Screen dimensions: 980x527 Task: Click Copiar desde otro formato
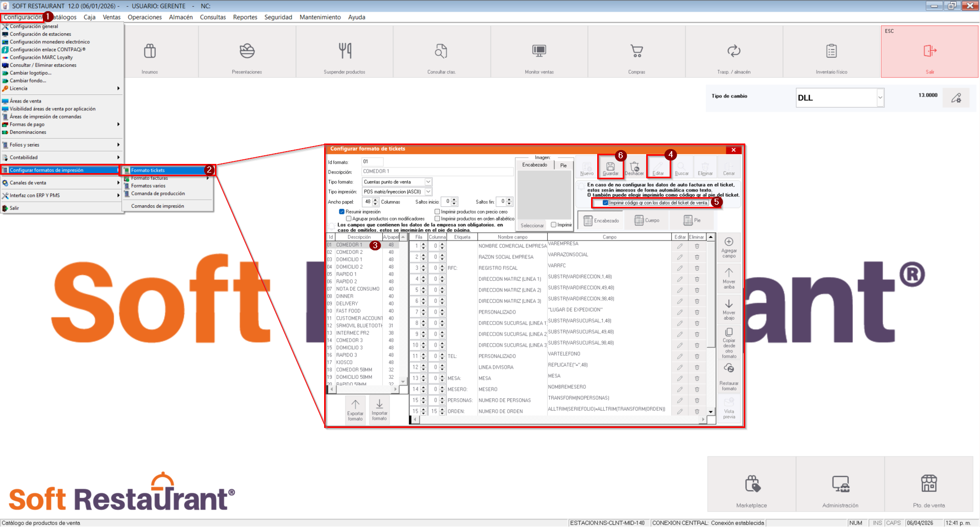[x=729, y=343]
